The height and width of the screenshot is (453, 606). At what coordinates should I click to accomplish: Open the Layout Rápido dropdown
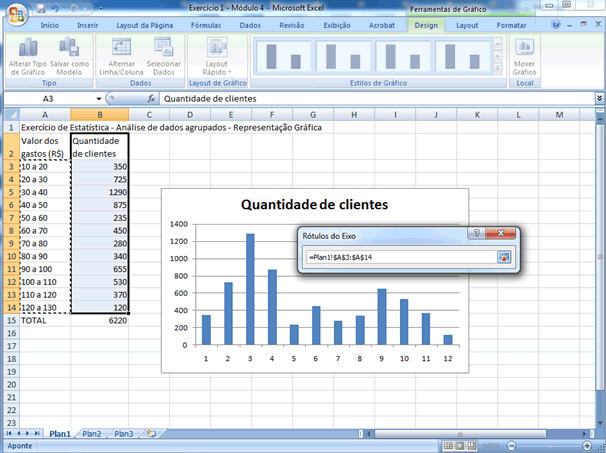pos(217,59)
